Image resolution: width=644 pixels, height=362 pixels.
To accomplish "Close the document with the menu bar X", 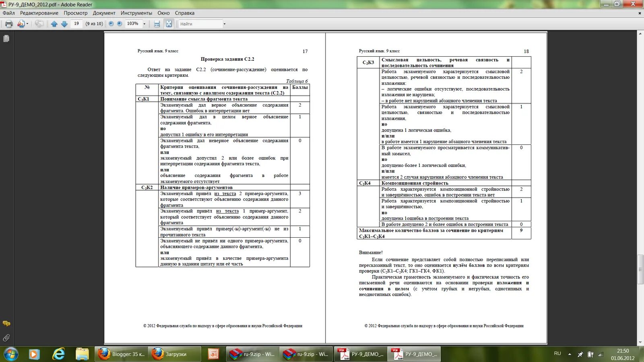I will pos(640,13).
